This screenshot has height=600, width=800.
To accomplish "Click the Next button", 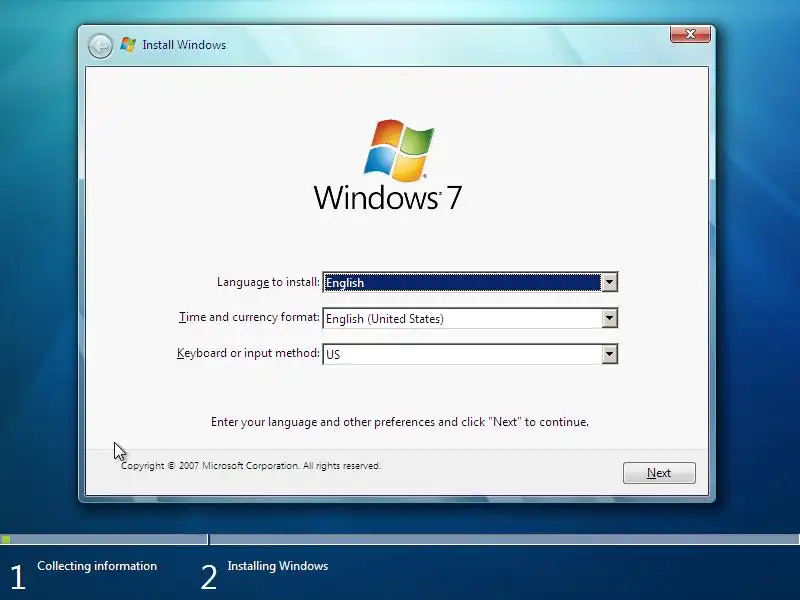I will pyautogui.click(x=659, y=473).
